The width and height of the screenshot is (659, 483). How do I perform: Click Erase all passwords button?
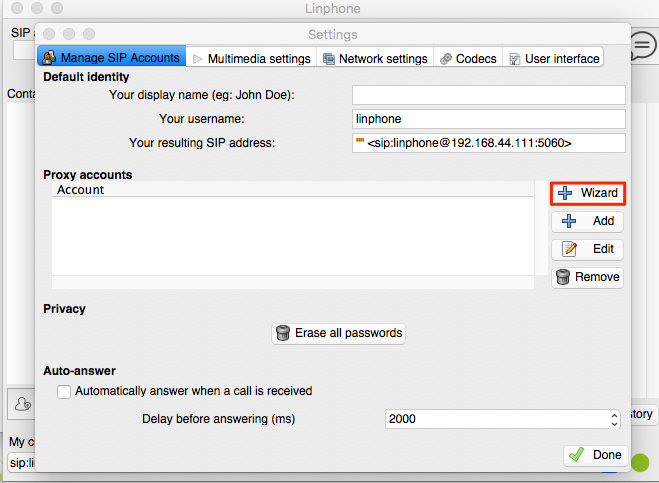(x=338, y=333)
